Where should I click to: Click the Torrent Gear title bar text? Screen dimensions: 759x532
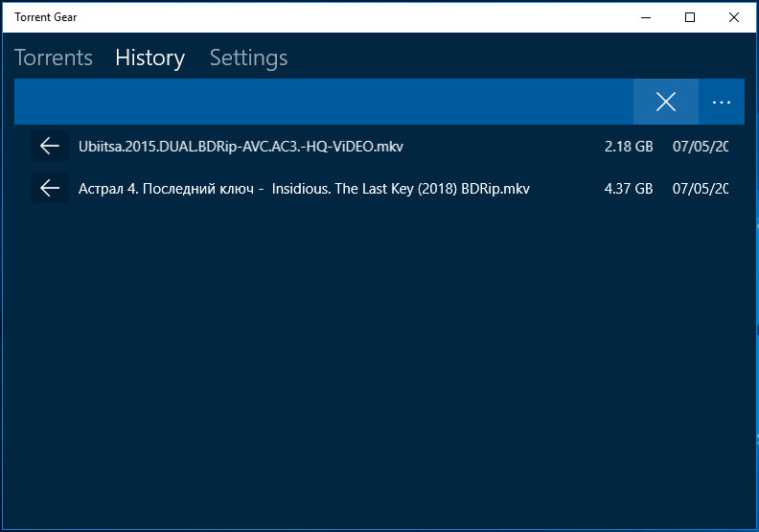pos(45,16)
